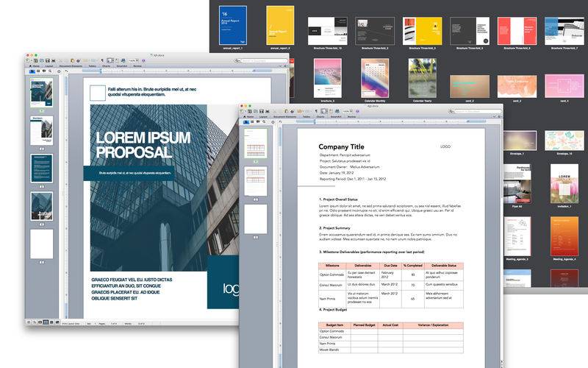Select pink card_4 template thumbnail
This screenshot has height=368, width=588.
tap(564, 86)
